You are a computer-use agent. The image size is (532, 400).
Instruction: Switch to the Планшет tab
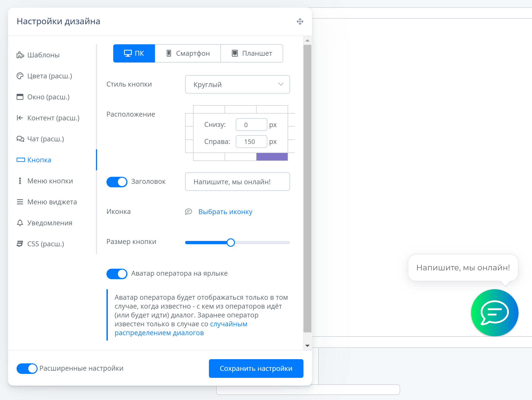pos(252,53)
